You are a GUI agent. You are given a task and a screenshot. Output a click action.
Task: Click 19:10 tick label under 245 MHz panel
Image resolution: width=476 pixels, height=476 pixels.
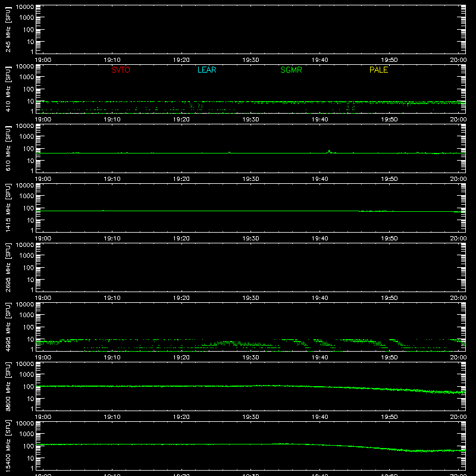(x=112, y=60)
